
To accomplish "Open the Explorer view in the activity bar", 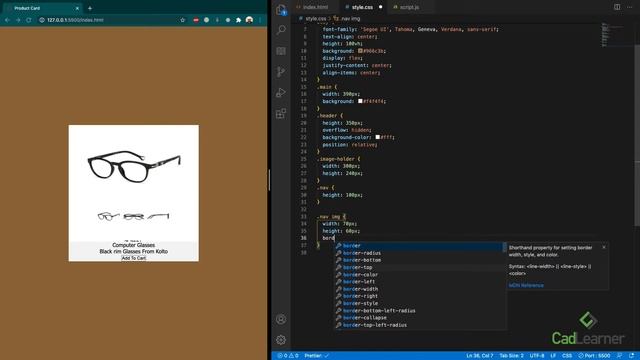I will tap(281, 9).
